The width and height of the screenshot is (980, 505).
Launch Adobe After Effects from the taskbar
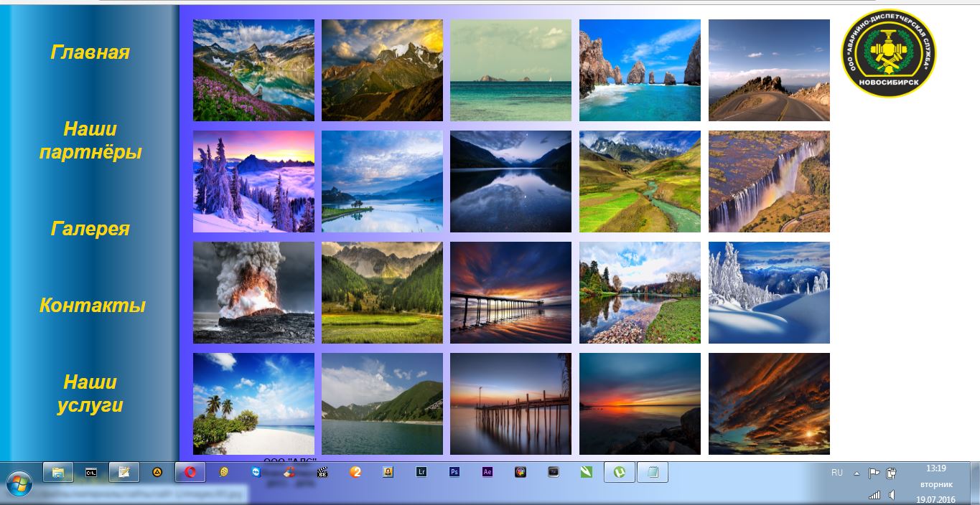click(x=487, y=472)
